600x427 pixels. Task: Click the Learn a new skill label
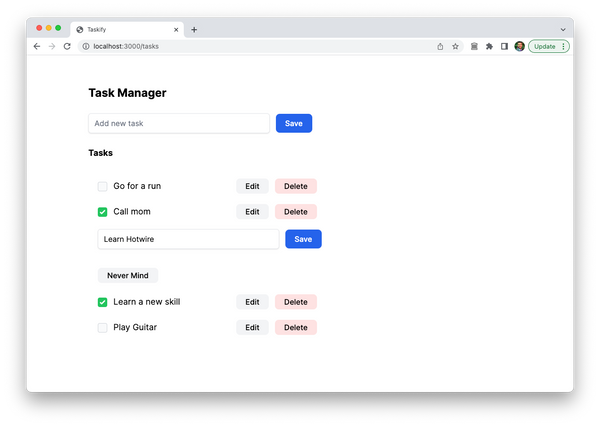[x=147, y=302]
